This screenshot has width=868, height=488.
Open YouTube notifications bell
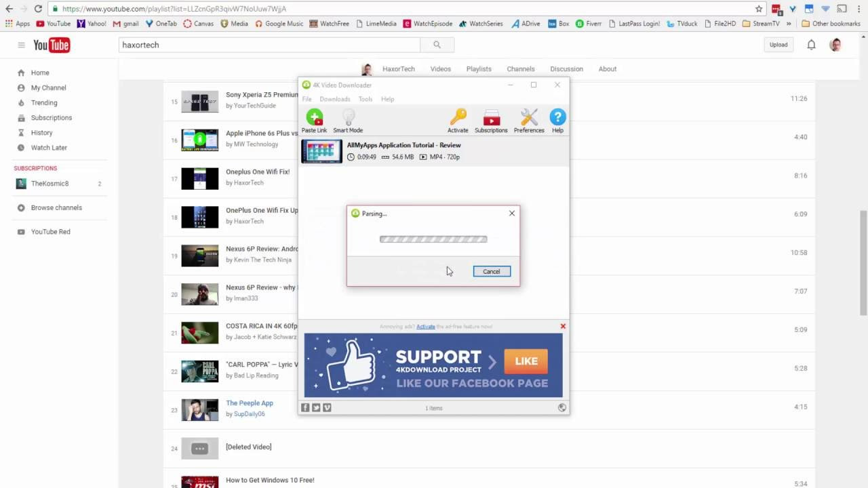click(811, 45)
